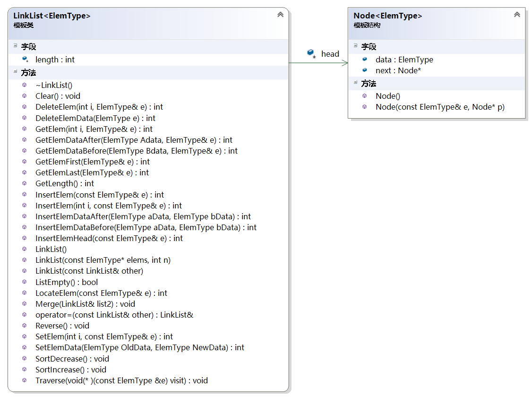Collapse the 字段 section in LinkList

point(16,46)
